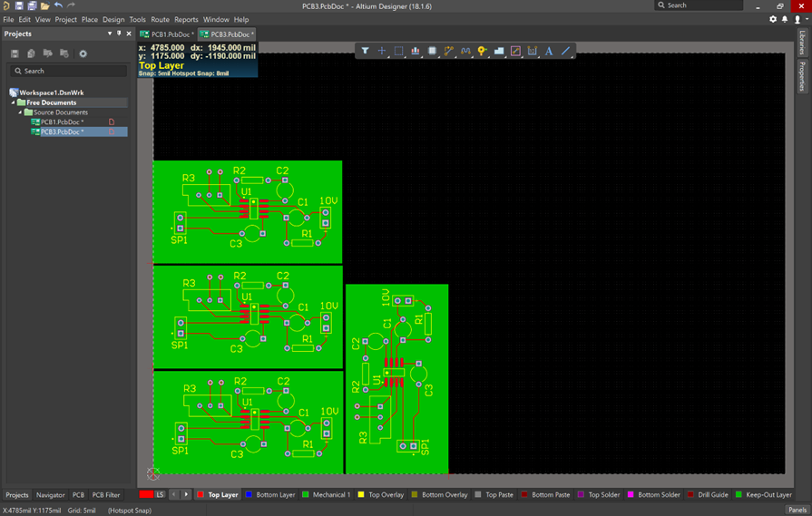
Task: Click the Search field in the Projects panel
Action: [x=68, y=71]
